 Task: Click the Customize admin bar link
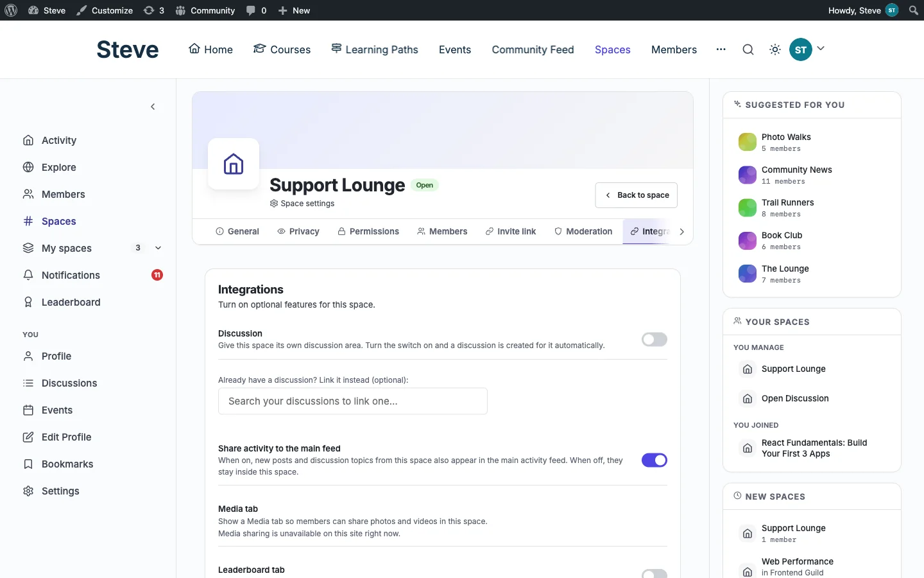coord(105,10)
